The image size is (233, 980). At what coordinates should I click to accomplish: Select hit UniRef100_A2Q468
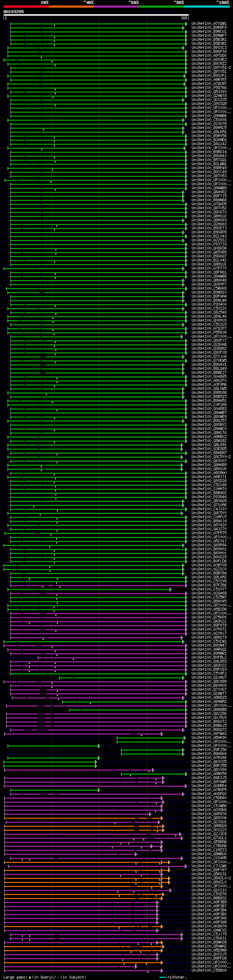click(x=209, y=593)
